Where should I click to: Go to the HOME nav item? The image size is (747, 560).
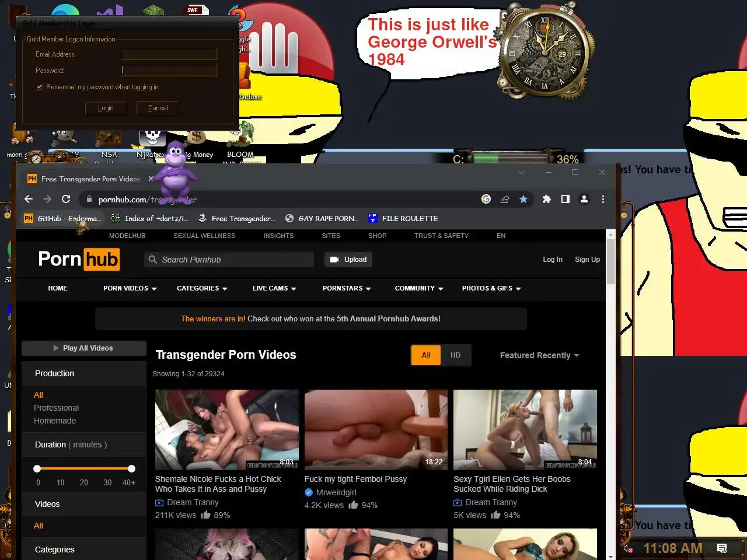pos(58,288)
